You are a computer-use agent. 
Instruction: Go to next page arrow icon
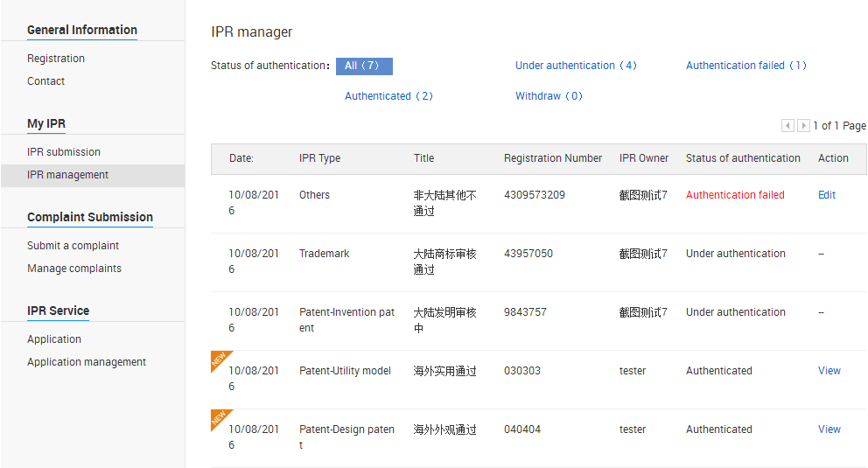tap(803, 126)
